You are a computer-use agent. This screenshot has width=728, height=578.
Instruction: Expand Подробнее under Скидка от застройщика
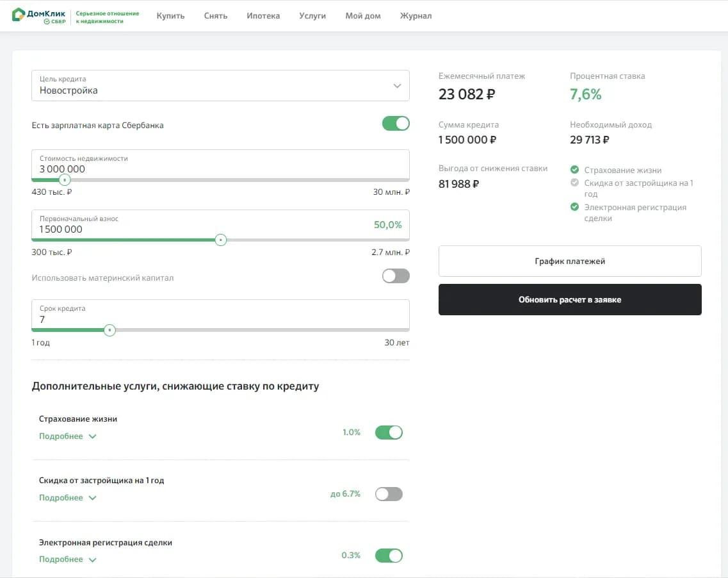(67, 498)
